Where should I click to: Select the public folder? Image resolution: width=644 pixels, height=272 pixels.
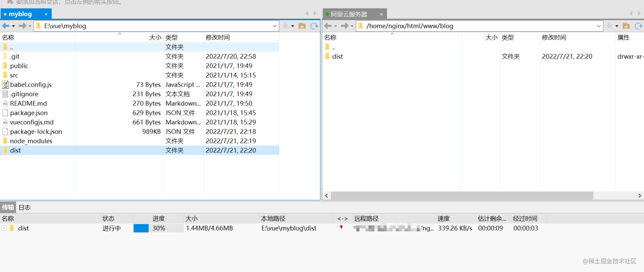click(x=139, y=65)
